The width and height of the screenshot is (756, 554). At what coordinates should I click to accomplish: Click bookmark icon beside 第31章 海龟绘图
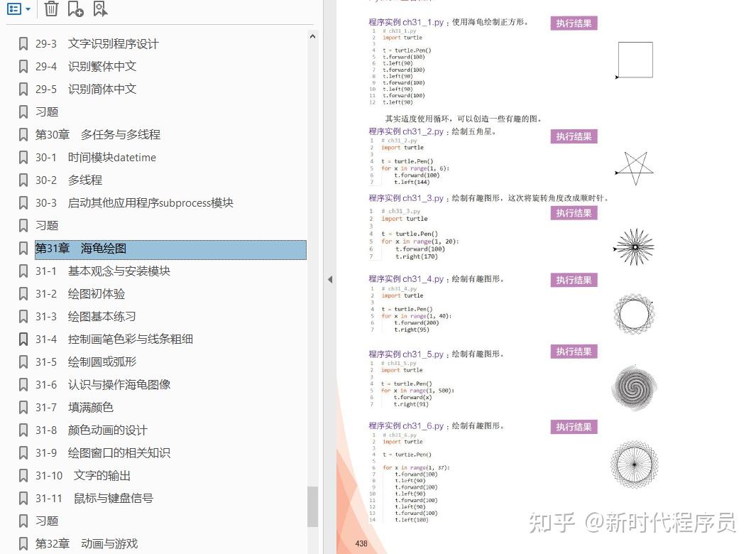pyautogui.click(x=23, y=249)
